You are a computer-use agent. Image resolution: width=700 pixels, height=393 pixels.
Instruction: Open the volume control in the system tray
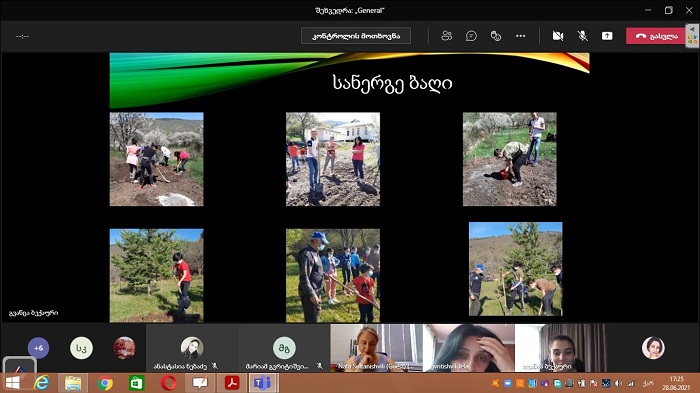[x=618, y=383]
